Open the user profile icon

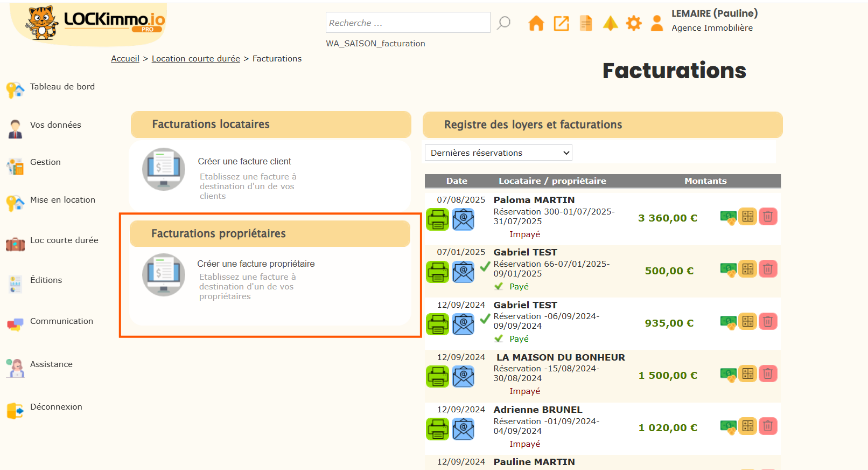[656, 23]
